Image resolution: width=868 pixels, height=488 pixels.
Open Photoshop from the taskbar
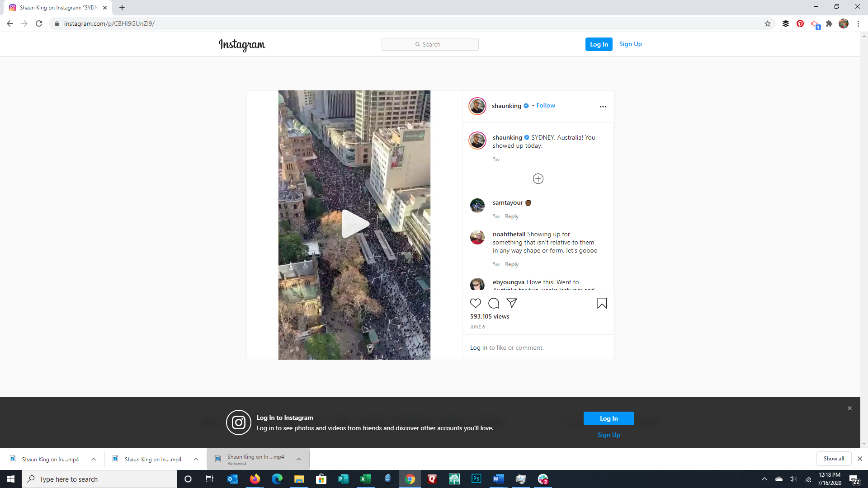tap(476, 479)
